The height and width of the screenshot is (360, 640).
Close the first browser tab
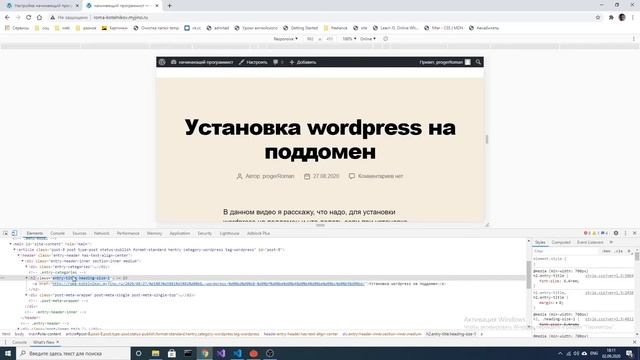[x=77, y=6]
